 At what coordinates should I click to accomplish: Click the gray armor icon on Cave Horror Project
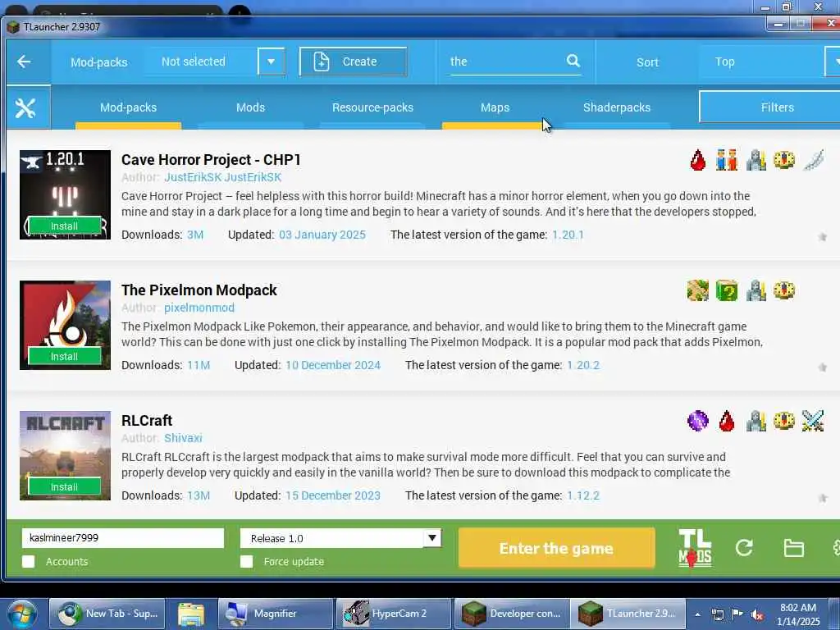click(x=756, y=160)
